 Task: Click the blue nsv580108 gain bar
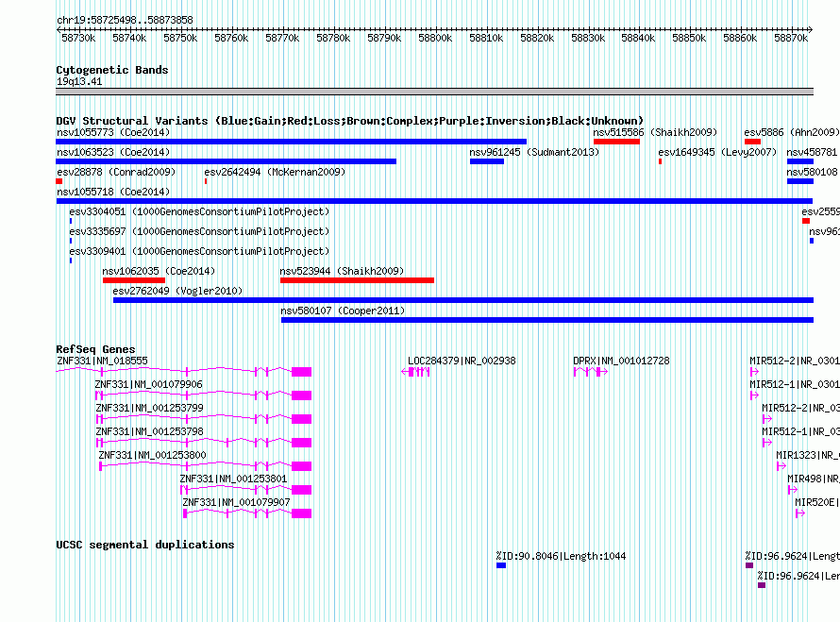point(800,181)
